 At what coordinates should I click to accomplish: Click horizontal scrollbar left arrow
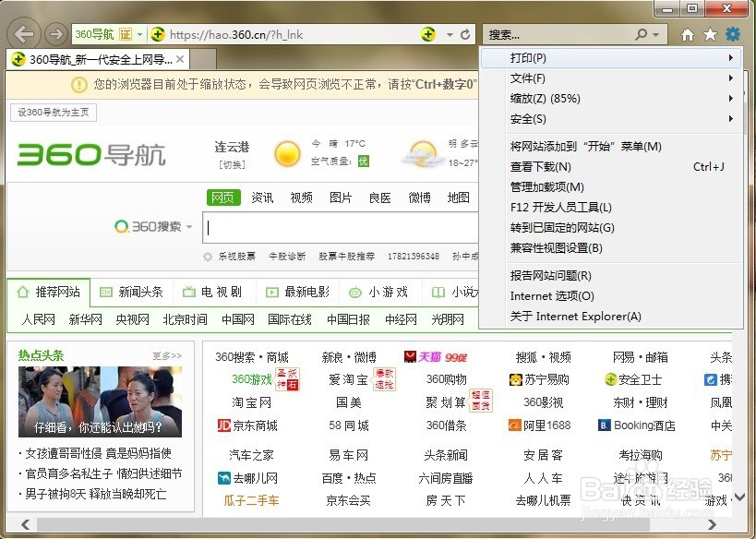click(x=26, y=524)
